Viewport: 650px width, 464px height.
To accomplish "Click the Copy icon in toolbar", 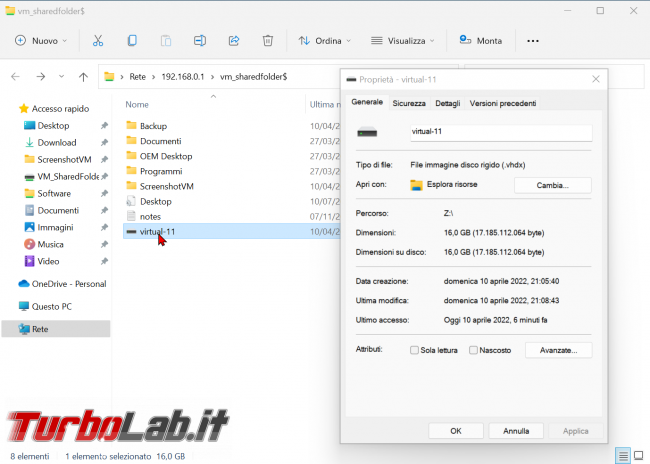I will pos(132,41).
